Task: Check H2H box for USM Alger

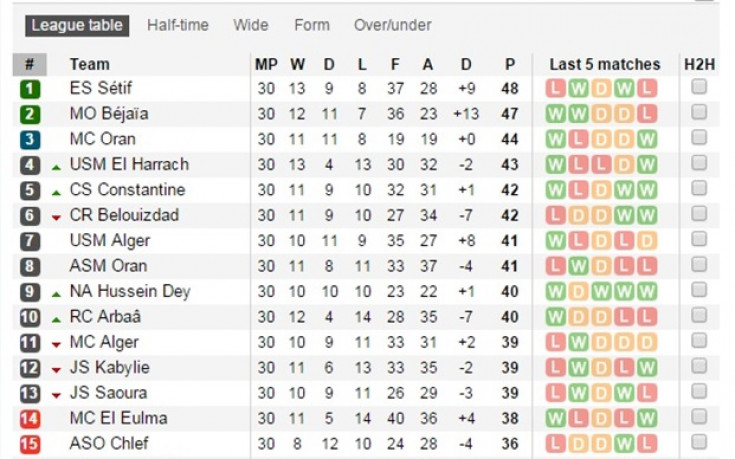Action: coord(699,239)
